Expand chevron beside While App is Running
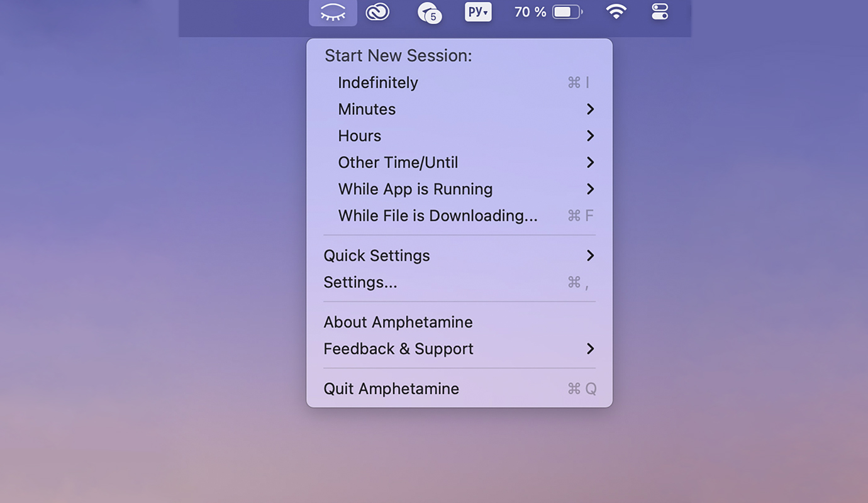Image resolution: width=868 pixels, height=503 pixels. (590, 189)
